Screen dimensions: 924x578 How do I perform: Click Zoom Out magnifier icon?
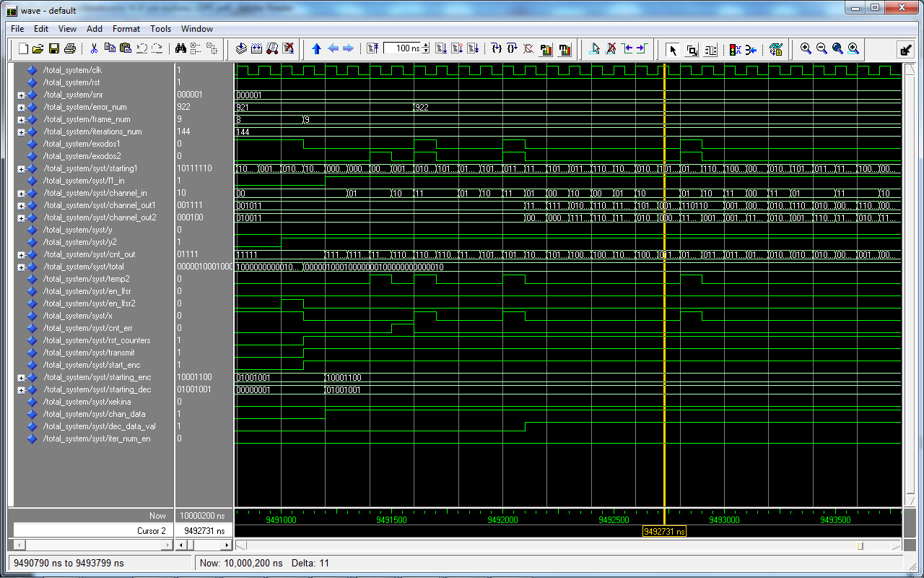coord(822,49)
